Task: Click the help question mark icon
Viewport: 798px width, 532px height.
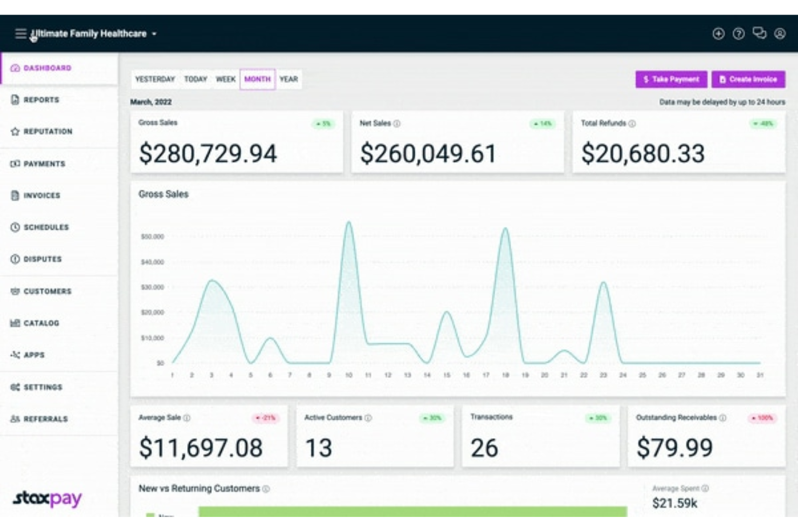Action: tap(739, 33)
